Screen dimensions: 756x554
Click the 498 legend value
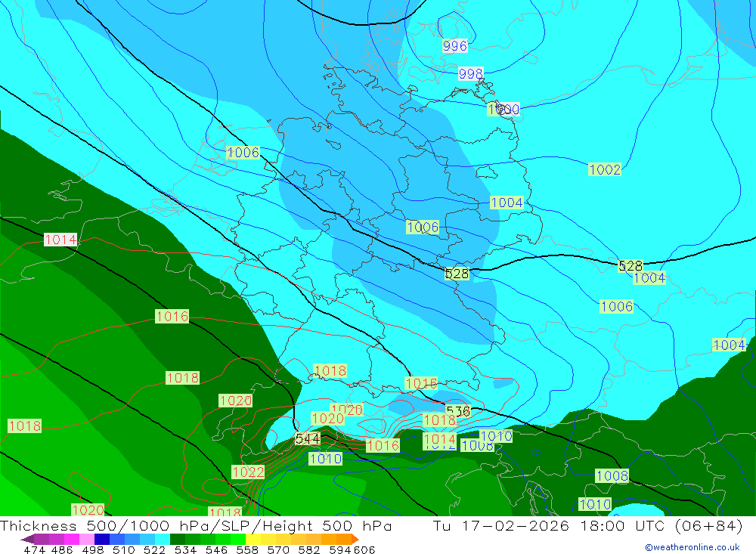click(x=92, y=549)
